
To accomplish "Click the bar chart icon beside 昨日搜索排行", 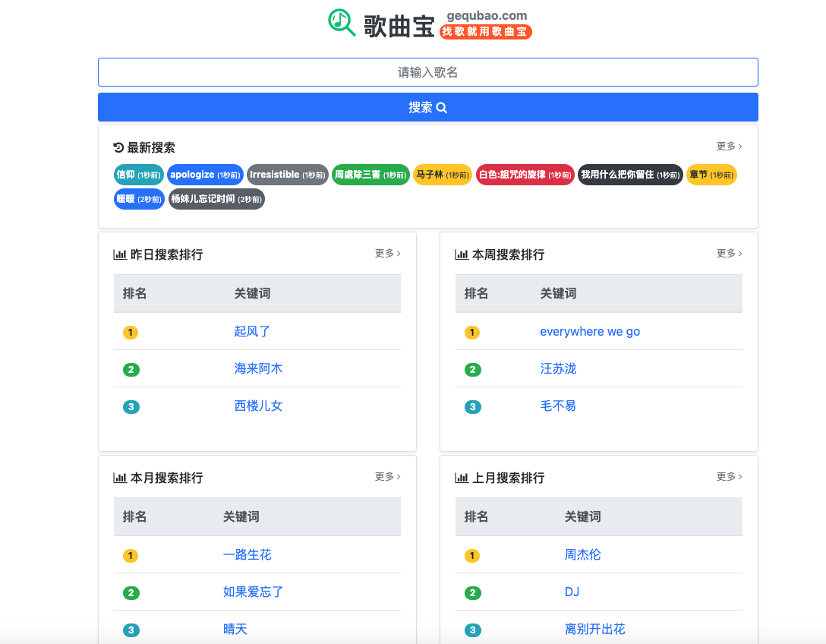I will pos(120,254).
